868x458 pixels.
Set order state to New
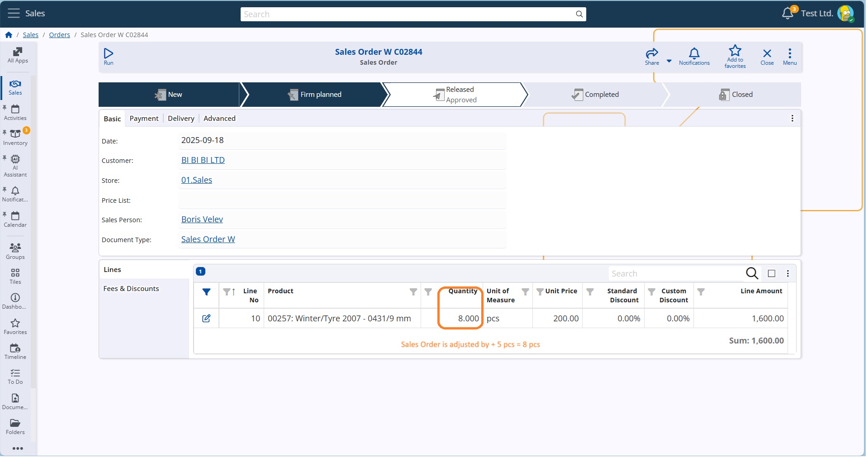(x=169, y=95)
